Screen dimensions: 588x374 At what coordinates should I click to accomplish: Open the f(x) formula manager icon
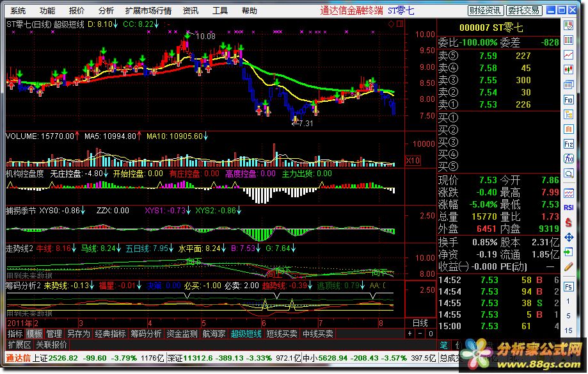tap(569, 158)
